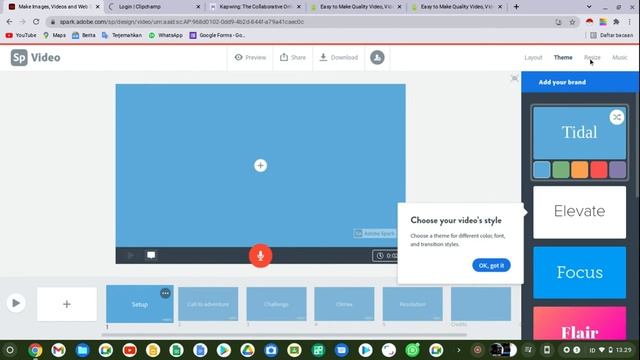Open the Share option
This screenshot has width=640, height=360.
coord(293,58)
